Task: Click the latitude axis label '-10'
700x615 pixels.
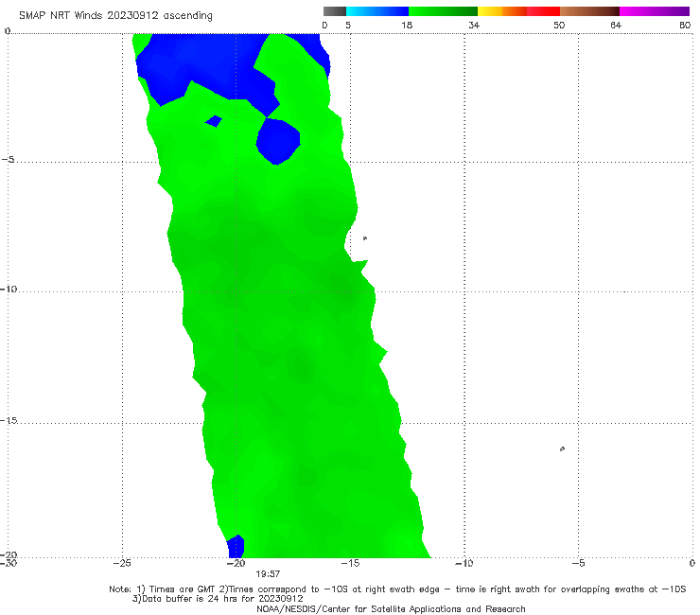Action: 9,289
